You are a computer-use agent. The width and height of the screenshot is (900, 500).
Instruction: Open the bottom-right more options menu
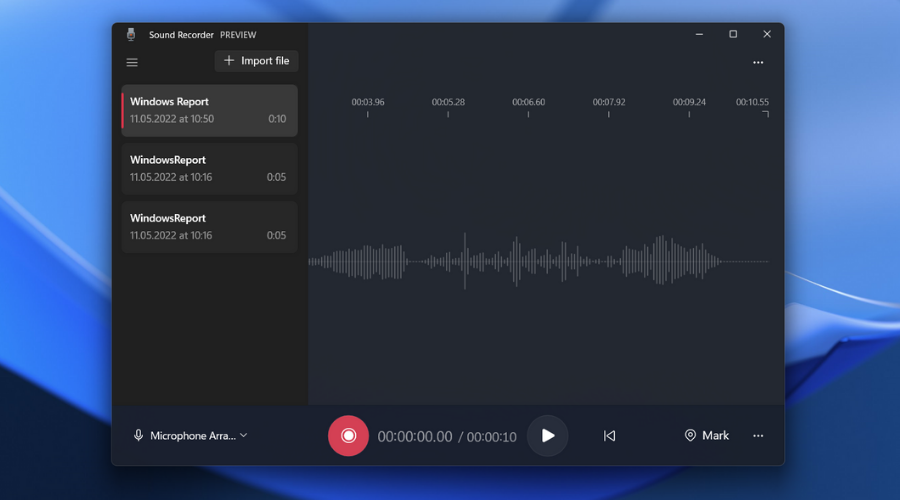[758, 436]
